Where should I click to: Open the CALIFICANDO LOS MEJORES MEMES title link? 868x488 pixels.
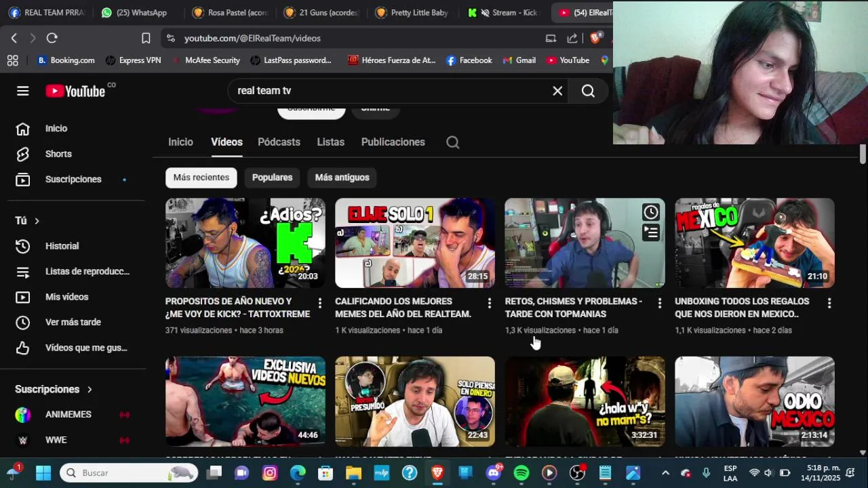click(403, 308)
